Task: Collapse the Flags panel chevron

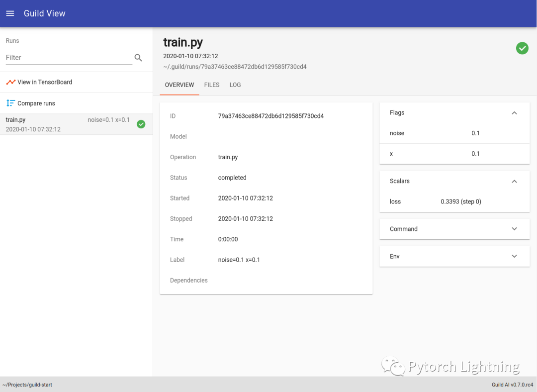Action: point(514,113)
